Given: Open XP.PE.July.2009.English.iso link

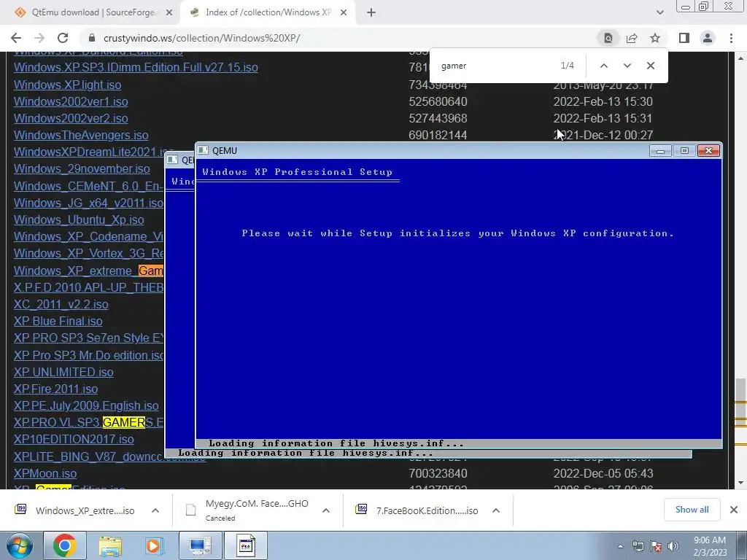Looking at the screenshot, I should 86,405.
